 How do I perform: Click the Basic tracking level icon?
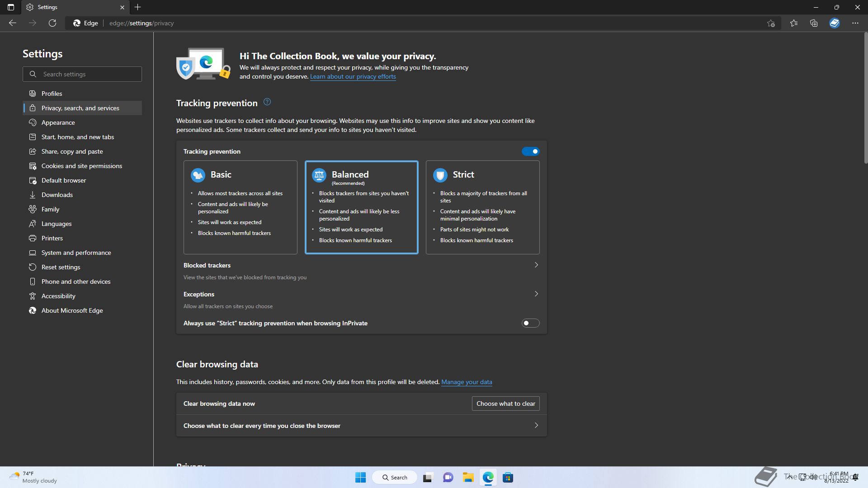[198, 175]
